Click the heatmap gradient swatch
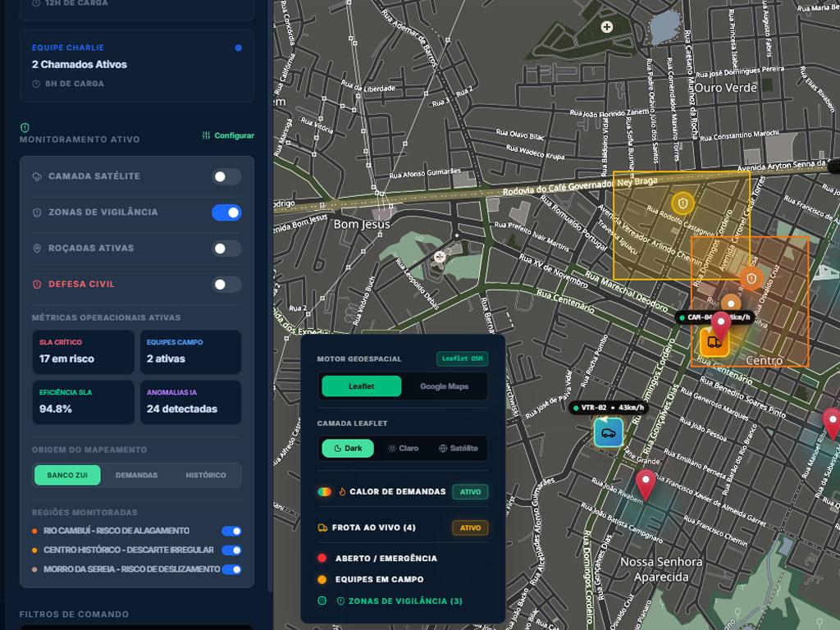 pyautogui.click(x=324, y=492)
